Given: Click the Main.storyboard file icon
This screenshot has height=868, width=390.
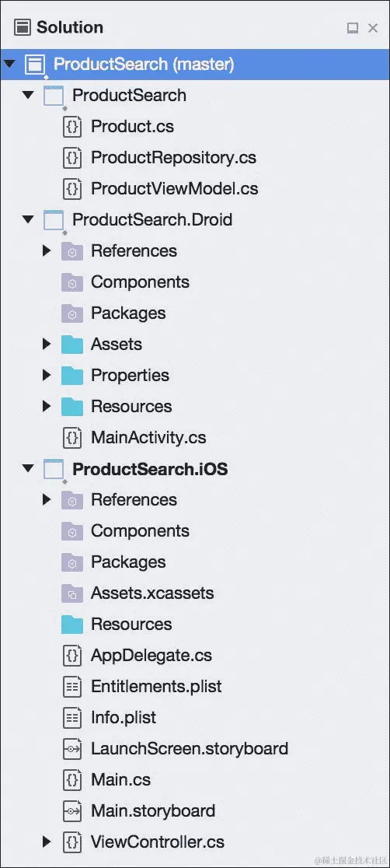Looking at the screenshot, I should click(72, 811).
